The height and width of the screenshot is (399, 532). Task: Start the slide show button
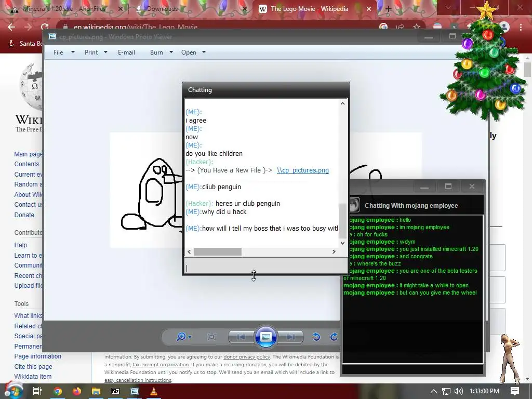[265, 337]
